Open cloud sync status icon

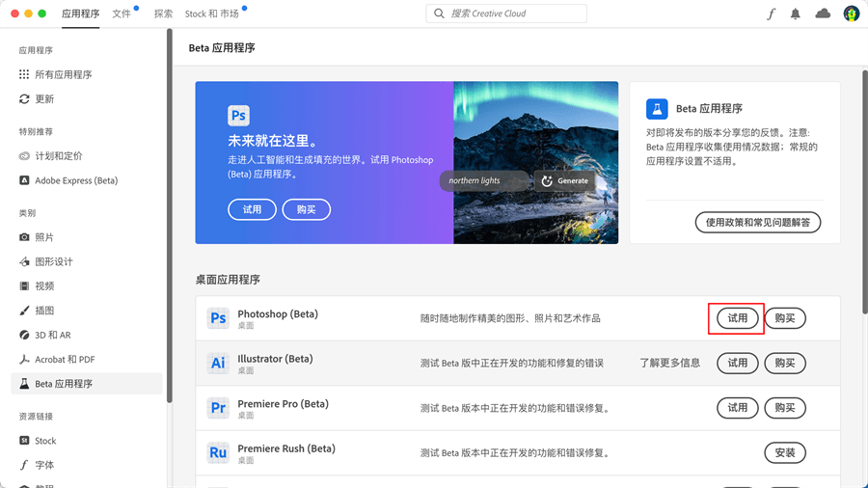(x=823, y=14)
